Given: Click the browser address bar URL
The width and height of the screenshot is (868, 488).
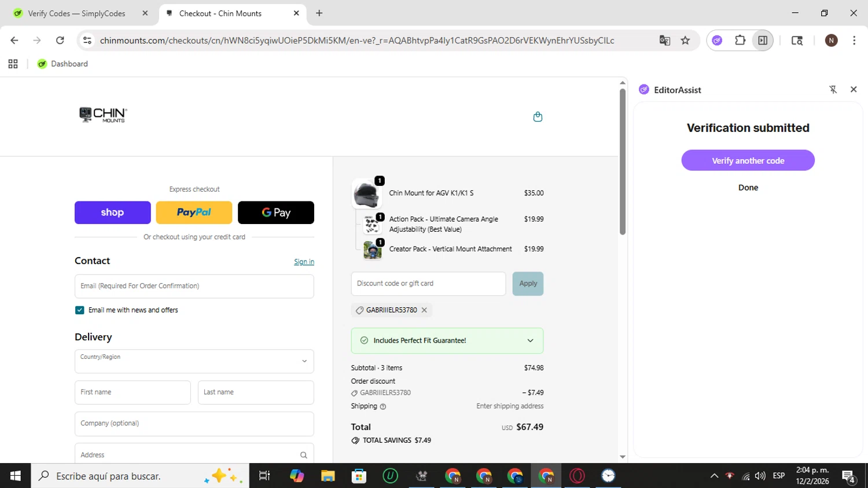Looking at the screenshot, I should click(x=357, y=41).
